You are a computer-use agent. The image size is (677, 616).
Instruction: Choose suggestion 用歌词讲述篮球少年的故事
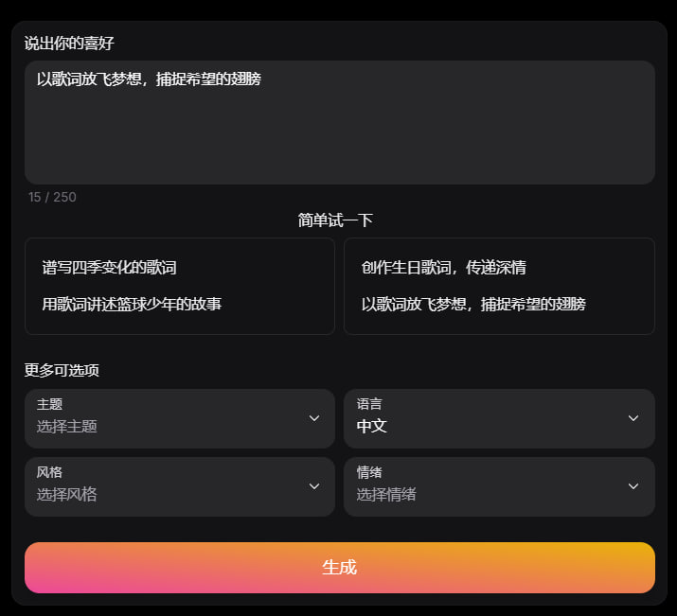[132, 304]
